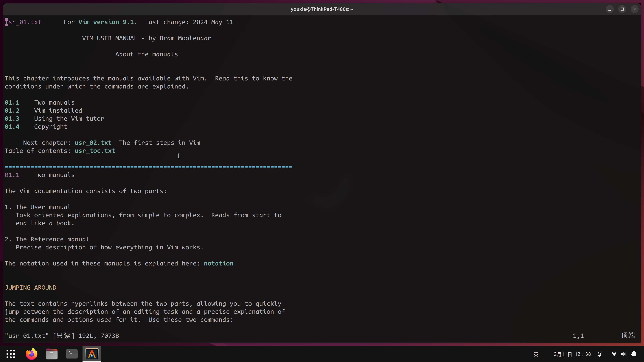Open the applications grid launcher

point(11,354)
